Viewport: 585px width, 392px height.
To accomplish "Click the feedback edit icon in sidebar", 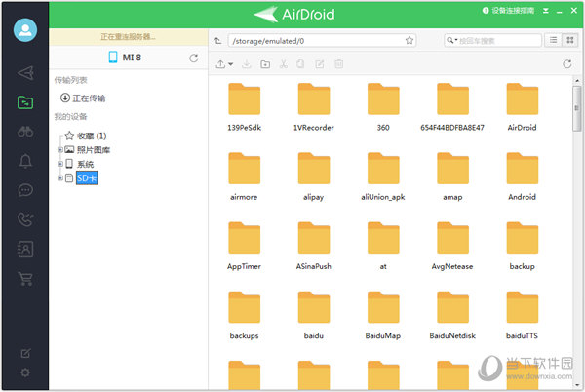I will (25, 353).
